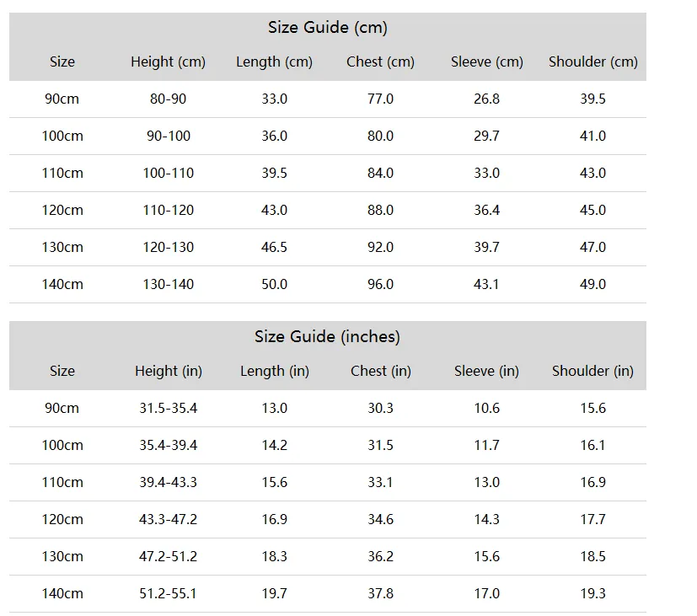Select the Height (cm) column header

(x=168, y=62)
